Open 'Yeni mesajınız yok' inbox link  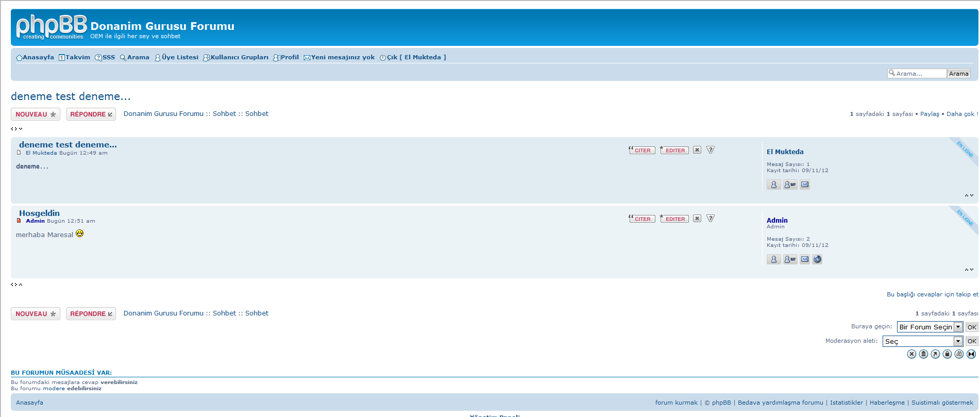pyautogui.click(x=339, y=57)
